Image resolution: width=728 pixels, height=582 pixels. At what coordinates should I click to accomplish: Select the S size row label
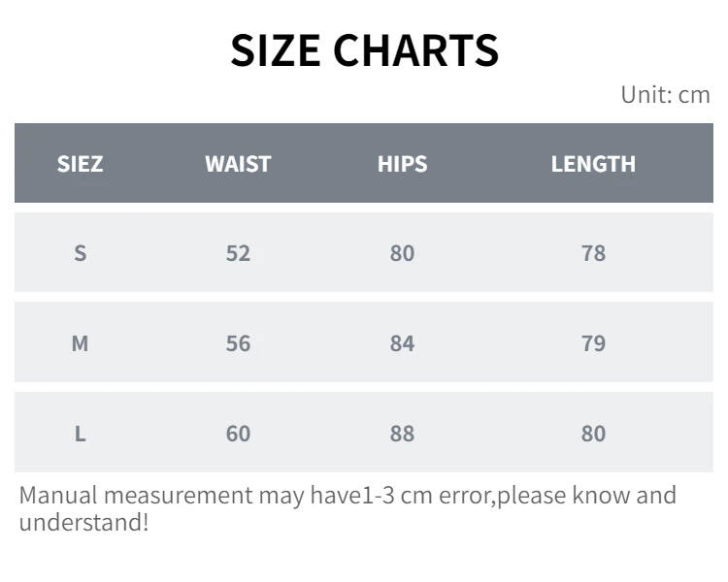(x=81, y=253)
